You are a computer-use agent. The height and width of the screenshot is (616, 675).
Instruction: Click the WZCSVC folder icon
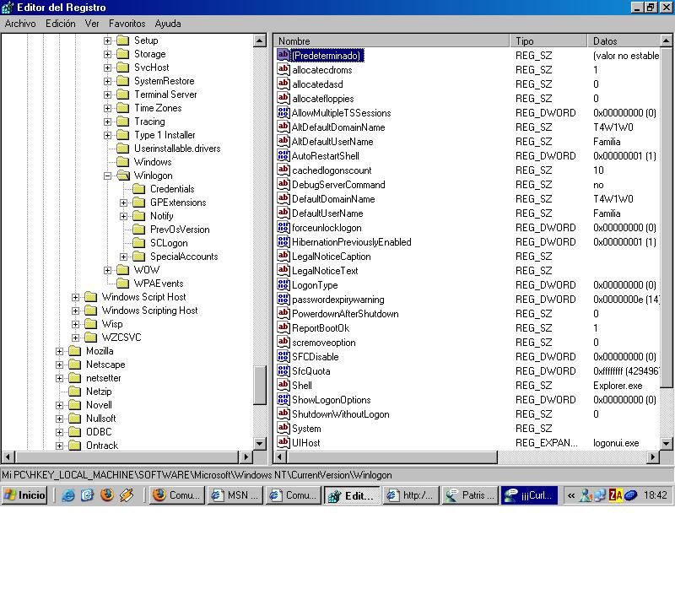click(x=91, y=338)
